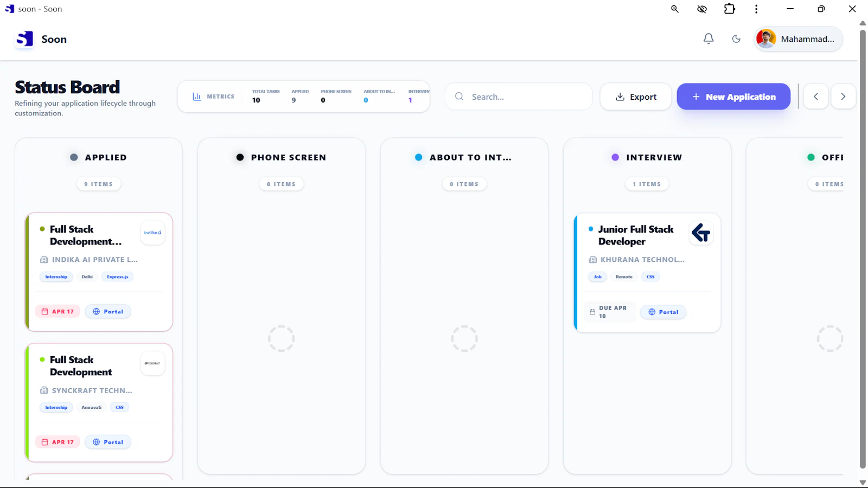Click the building icon beside Khurana Technol...

click(x=593, y=260)
